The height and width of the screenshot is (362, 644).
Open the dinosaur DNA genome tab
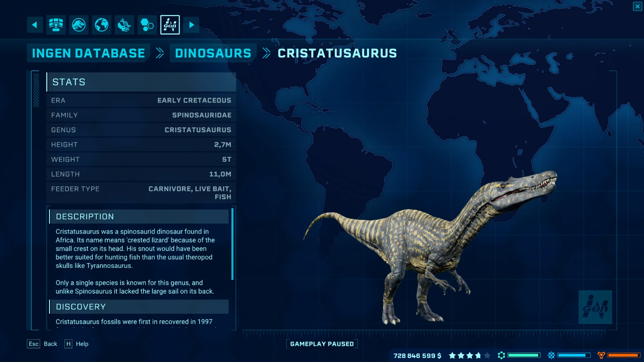(124, 25)
